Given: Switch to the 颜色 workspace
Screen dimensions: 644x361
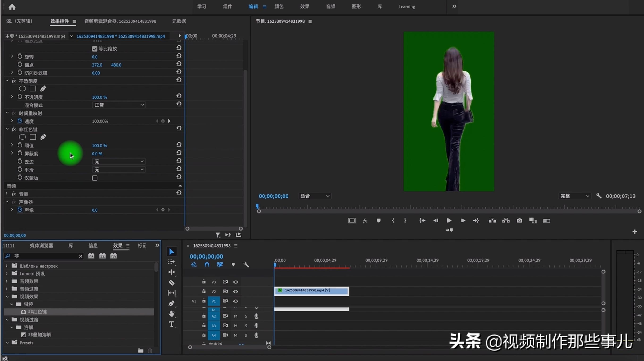Looking at the screenshot, I should click(279, 7).
